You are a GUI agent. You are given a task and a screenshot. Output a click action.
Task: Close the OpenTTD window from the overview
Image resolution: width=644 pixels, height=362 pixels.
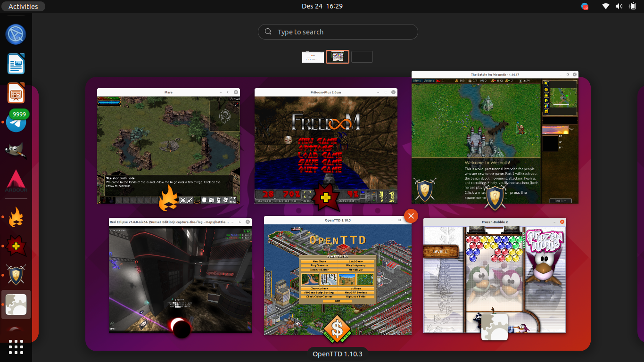(x=411, y=216)
